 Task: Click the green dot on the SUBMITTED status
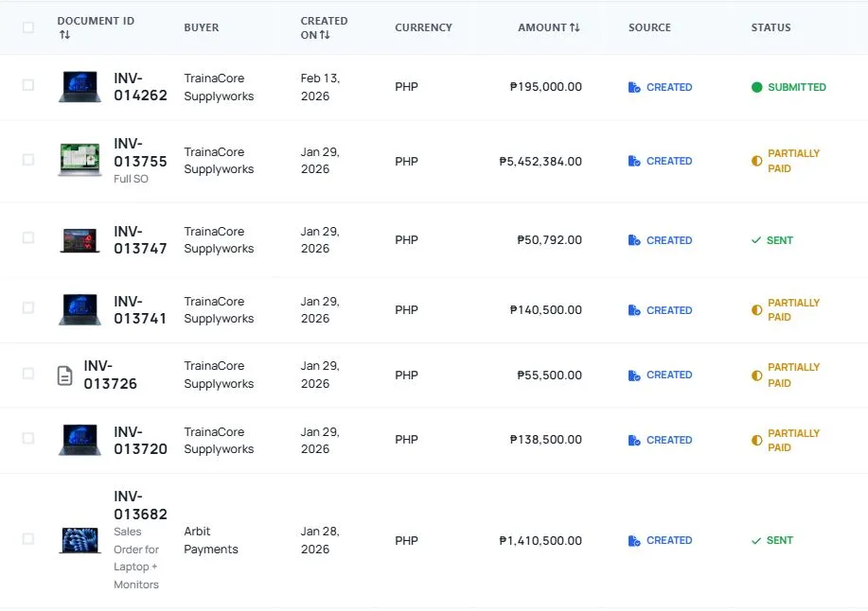tap(756, 86)
